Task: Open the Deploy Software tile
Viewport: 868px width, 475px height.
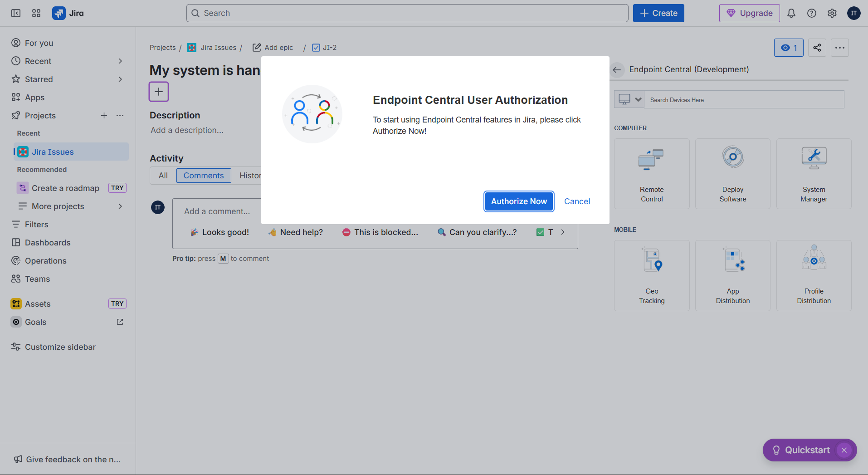Action: (x=733, y=174)
